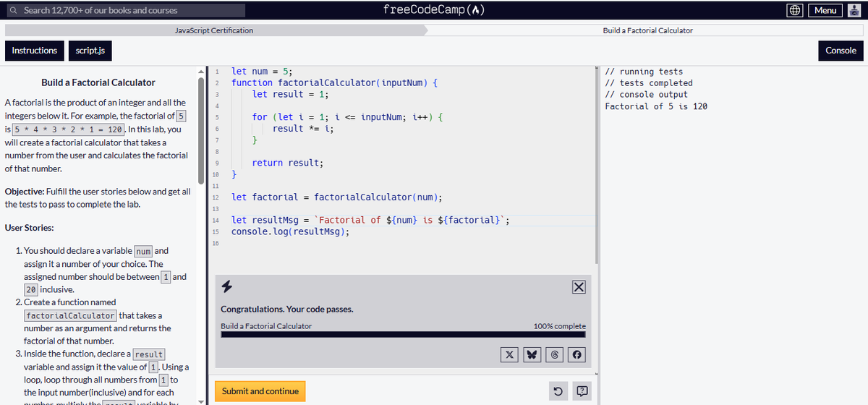
Task: Click 'factorialCalculator' inline code in instructions
Action: [x=70, y=315]
